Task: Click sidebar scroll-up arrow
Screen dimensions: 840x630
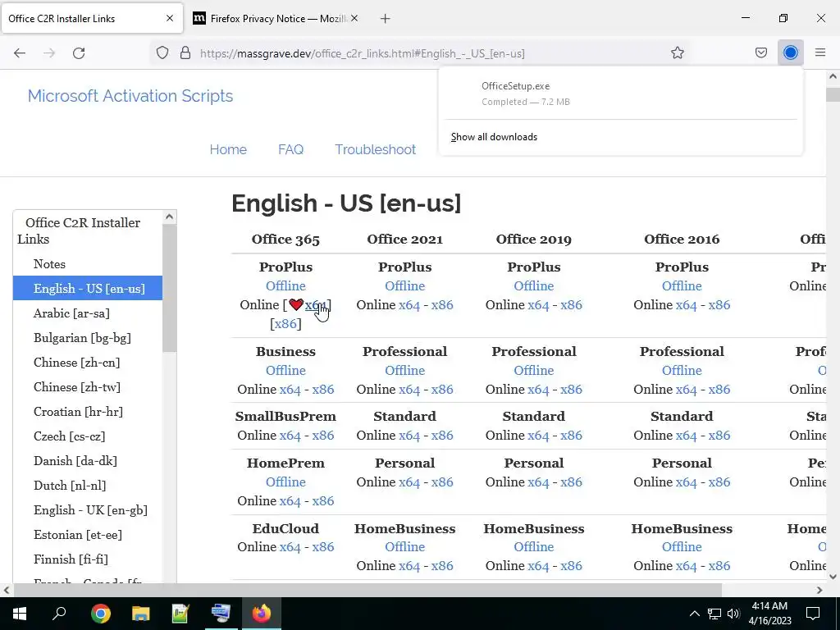Action: [169, 217]
